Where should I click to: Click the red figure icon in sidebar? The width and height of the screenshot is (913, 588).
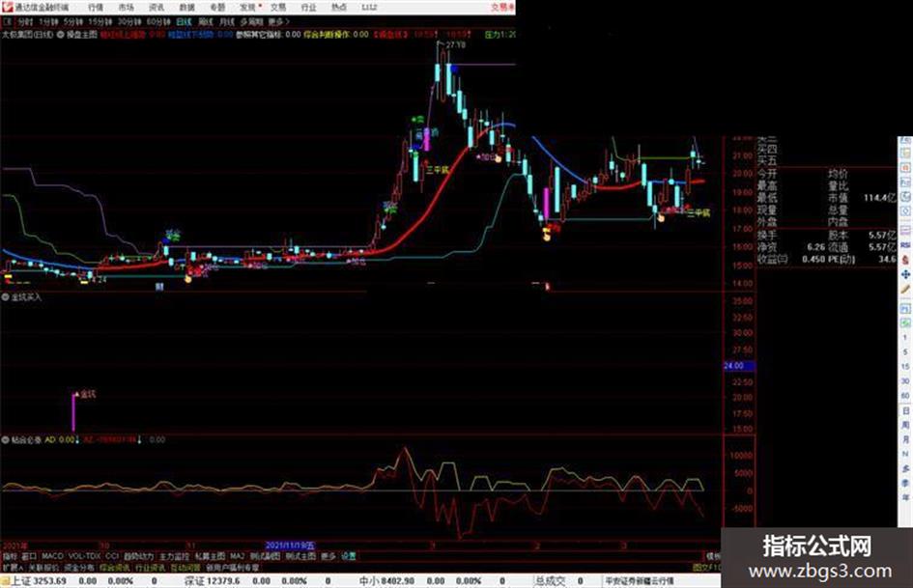(x=905, y=259)
